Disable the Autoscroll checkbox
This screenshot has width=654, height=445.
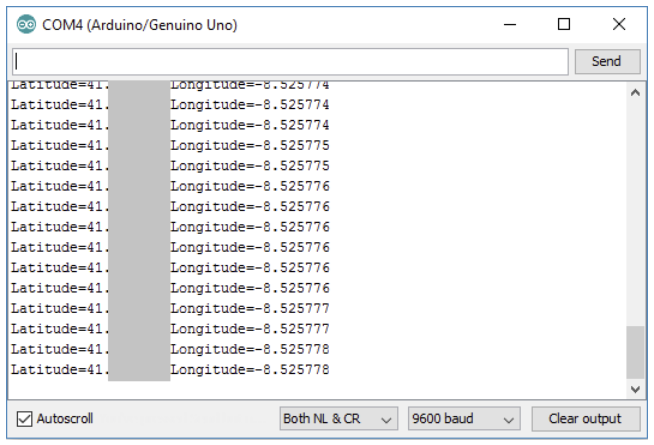25,419
